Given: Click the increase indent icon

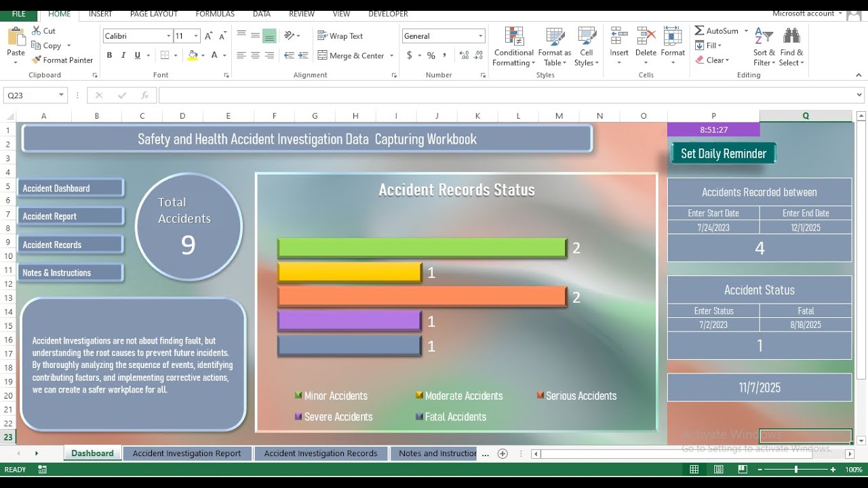Looking at the screenshot, I should point(302,56).
